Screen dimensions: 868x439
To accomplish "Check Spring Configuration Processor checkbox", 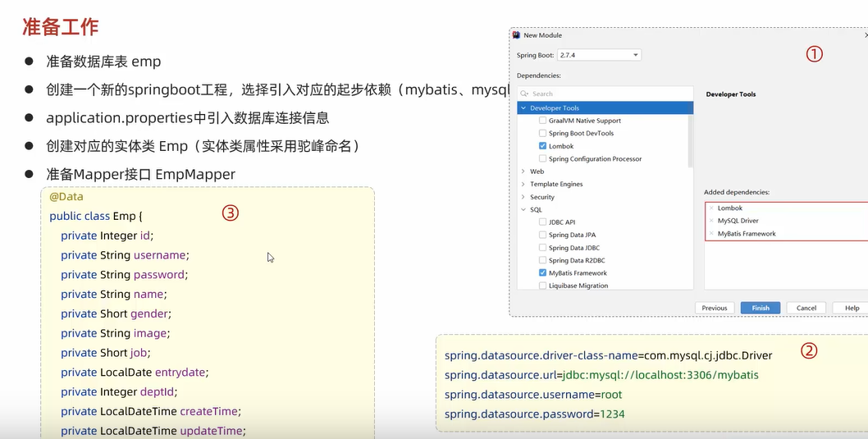I will click(542, 159).
